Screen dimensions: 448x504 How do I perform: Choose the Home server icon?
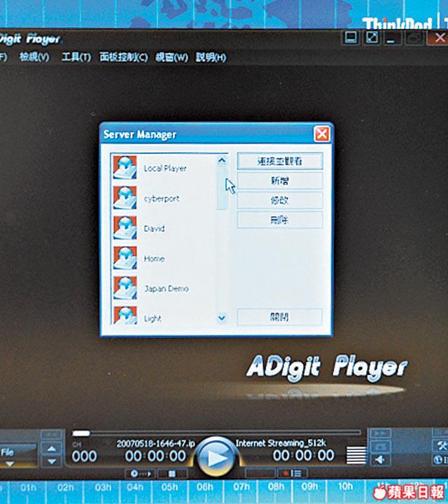point(125,258)
